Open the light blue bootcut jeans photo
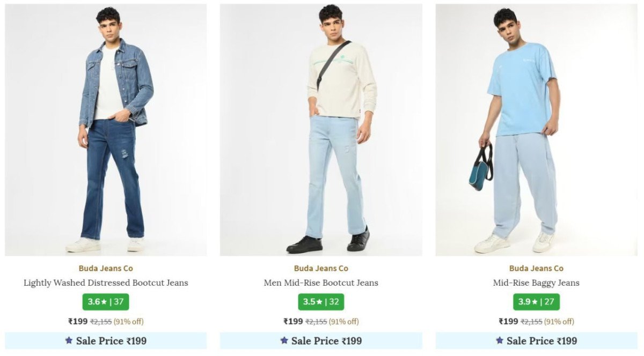 [321, 130]
